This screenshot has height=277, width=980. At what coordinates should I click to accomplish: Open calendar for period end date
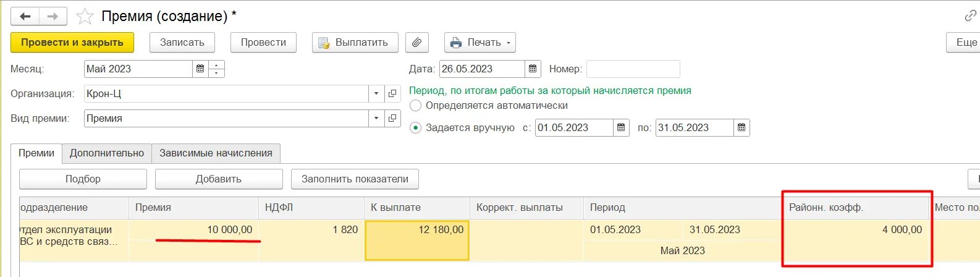741,128
